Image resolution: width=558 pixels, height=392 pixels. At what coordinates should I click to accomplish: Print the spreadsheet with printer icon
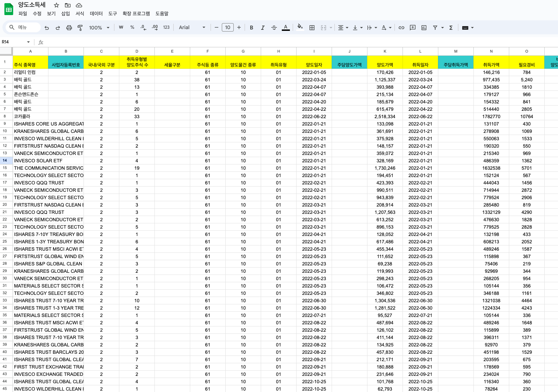click(69, 28)
